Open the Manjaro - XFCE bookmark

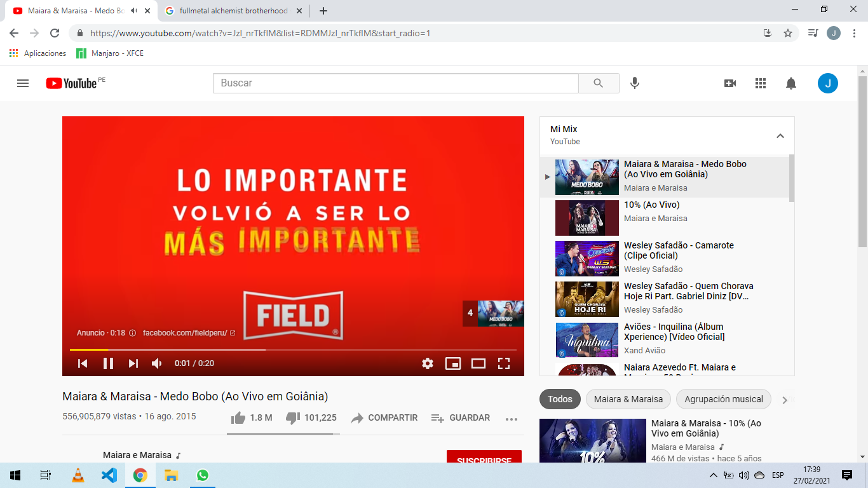[110, 53]
